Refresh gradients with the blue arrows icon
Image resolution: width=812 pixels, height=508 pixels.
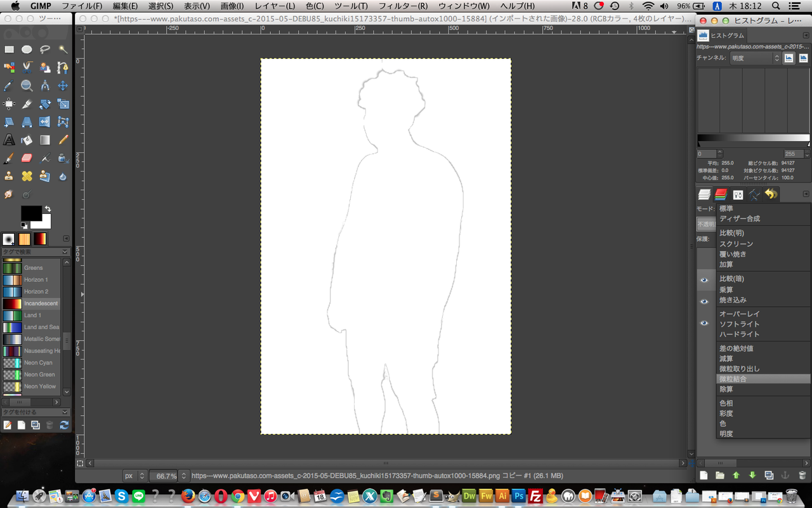(63, 425)
